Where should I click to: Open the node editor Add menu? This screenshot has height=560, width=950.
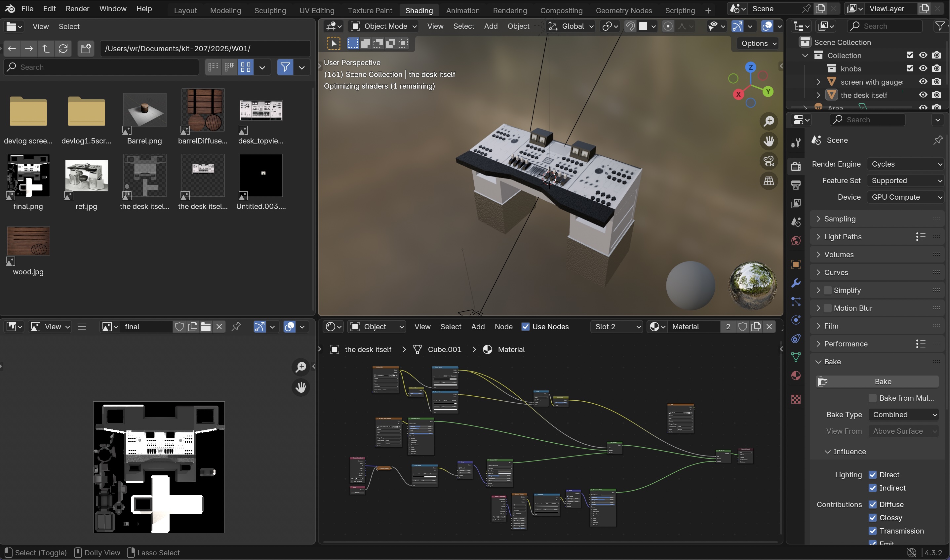478,327
